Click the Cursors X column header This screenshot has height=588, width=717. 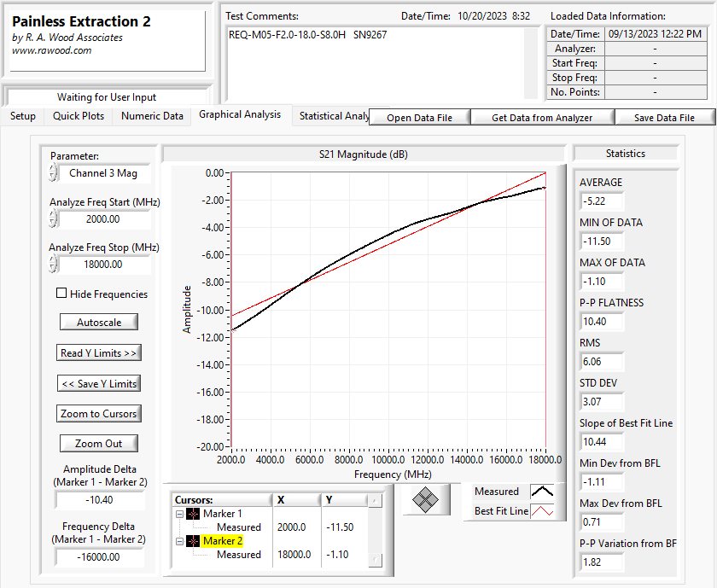pos(296,500)
